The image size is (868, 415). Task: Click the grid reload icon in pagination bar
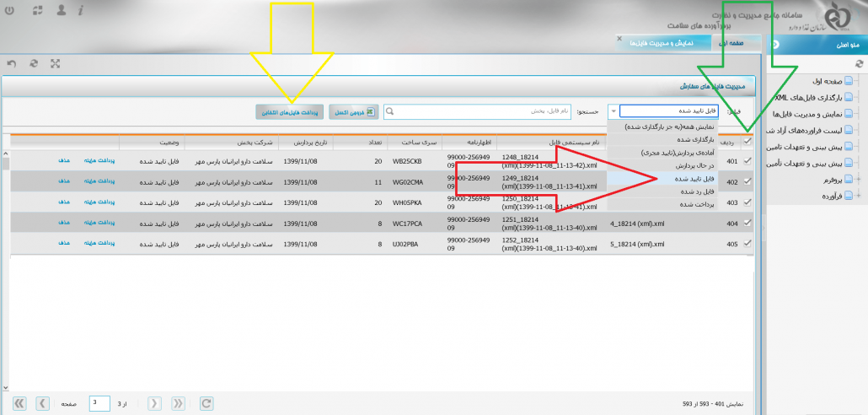point(206,403)
